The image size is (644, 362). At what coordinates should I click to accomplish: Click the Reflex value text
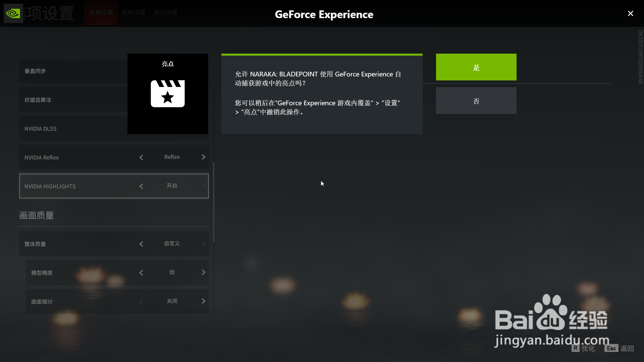[x=172, y=157]
